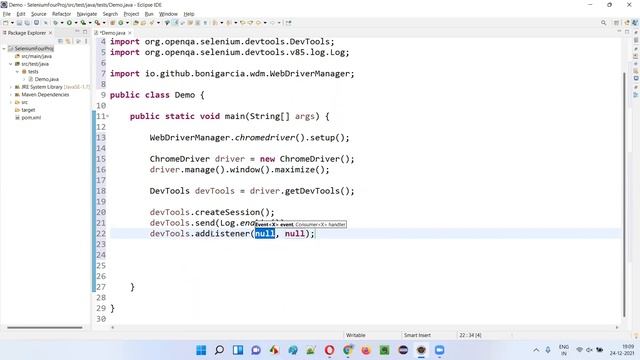Close the Package Explorer view
This screenshot has height=360, width=640.
(x=50, y=33)
